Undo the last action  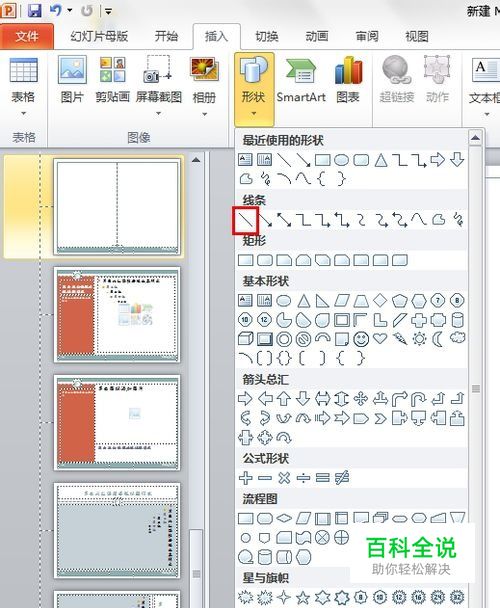pos(55,10)
